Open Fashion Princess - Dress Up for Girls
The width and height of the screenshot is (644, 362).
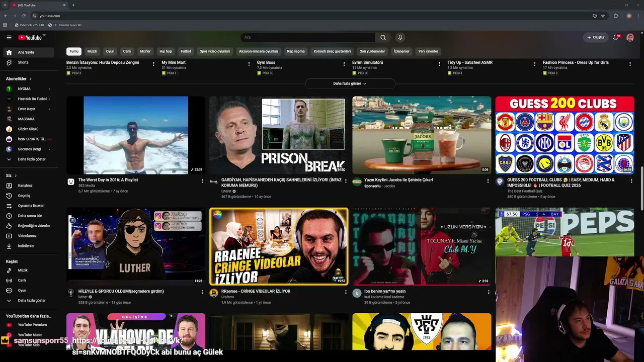tap(576, 63)
